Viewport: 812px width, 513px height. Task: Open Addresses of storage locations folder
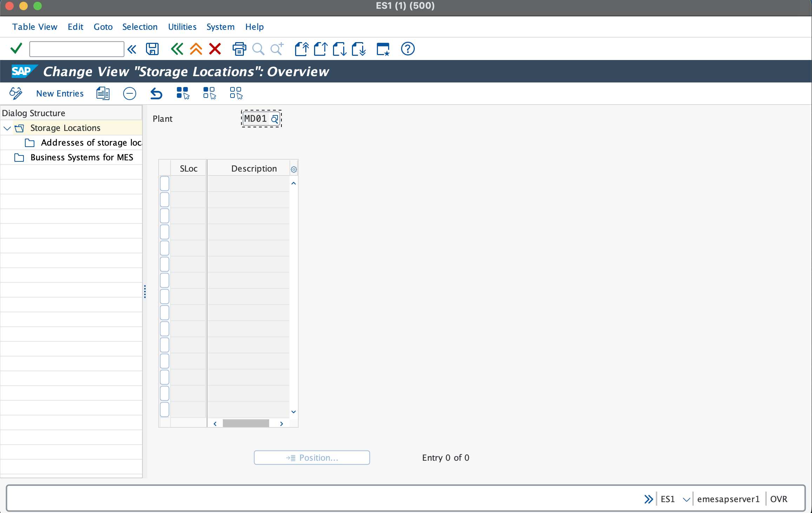[91, 143]
